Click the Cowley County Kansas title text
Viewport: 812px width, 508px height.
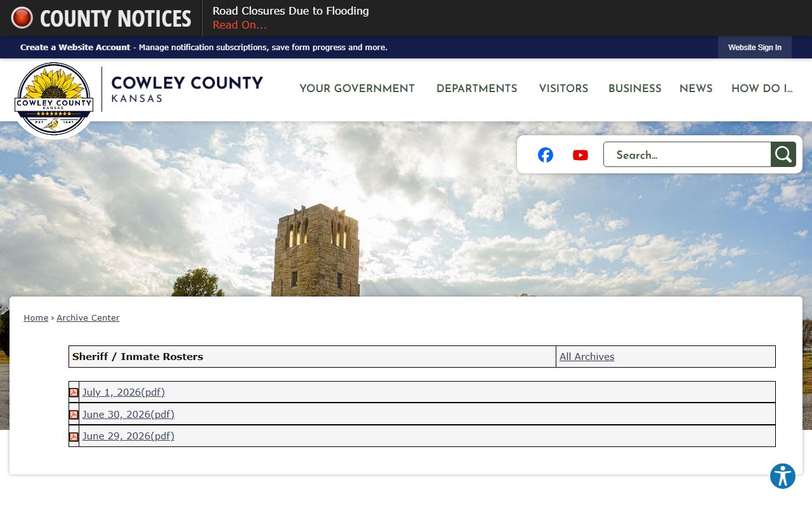187,89
